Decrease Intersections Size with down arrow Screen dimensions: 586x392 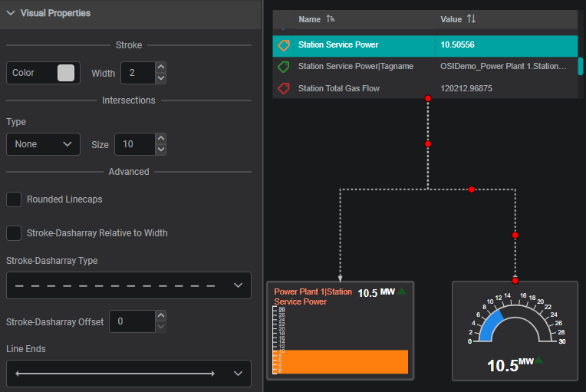[x=161, y=150]
